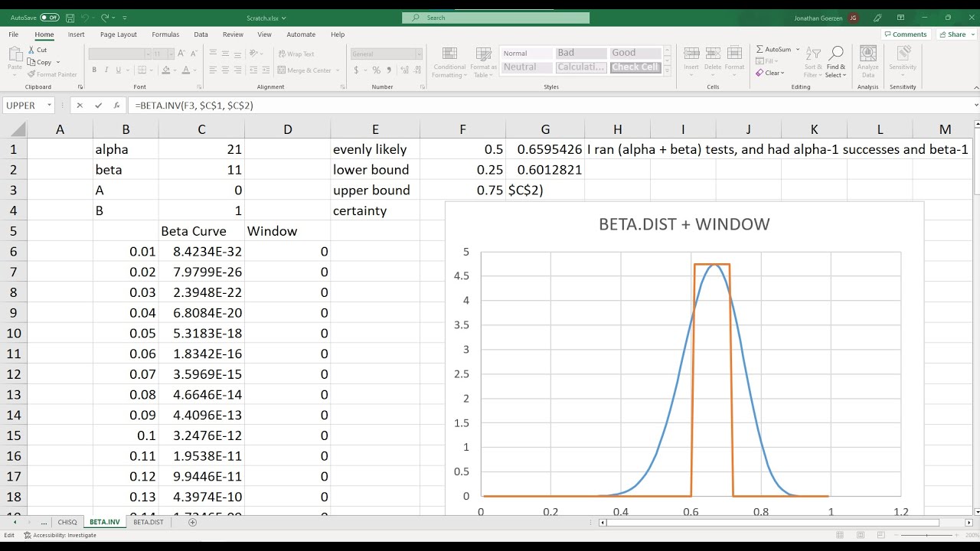Click the Accounting dollar format icon
980x551 pixels.
point(357,70)
